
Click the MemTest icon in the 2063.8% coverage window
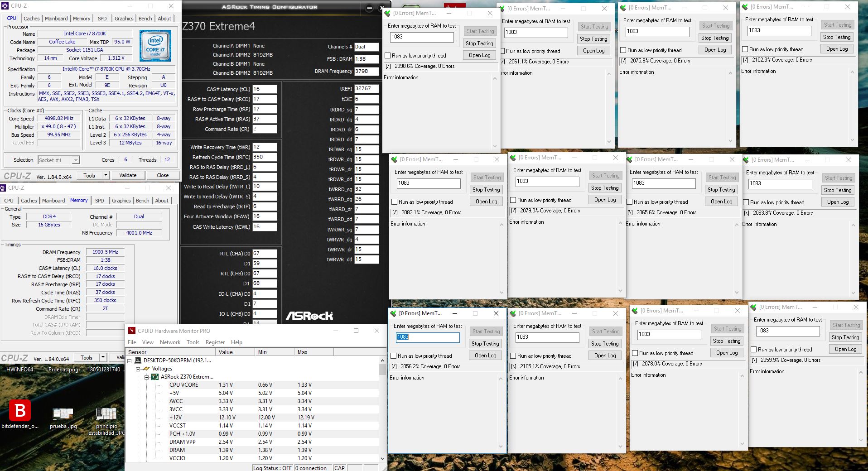coord(746,160)
